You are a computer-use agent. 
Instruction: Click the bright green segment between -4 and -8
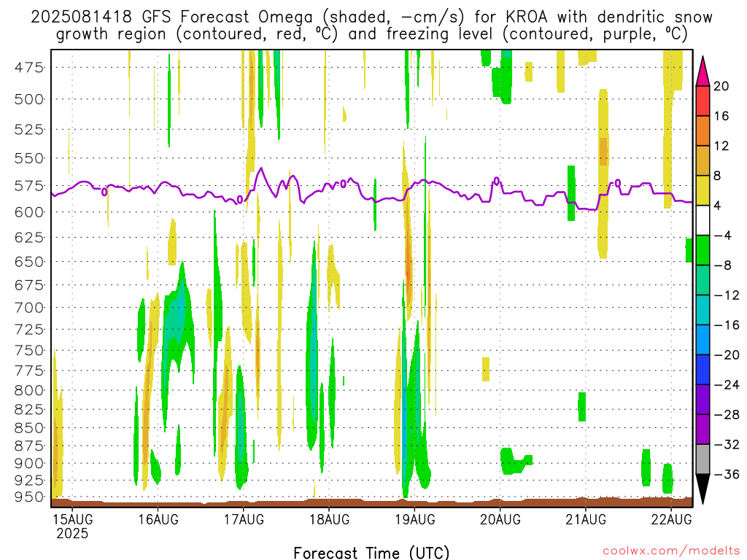point(703,251)
